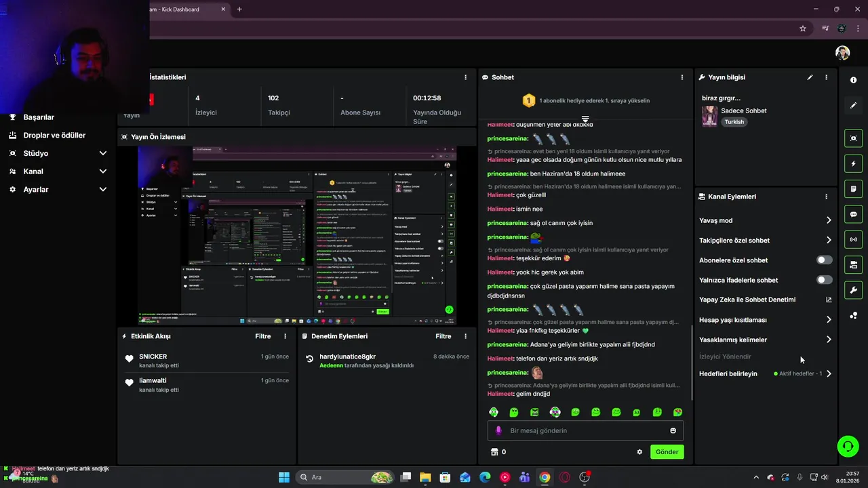
Task: Click username hardylunatice8gkr in moderation log
Action: [347, 357]
